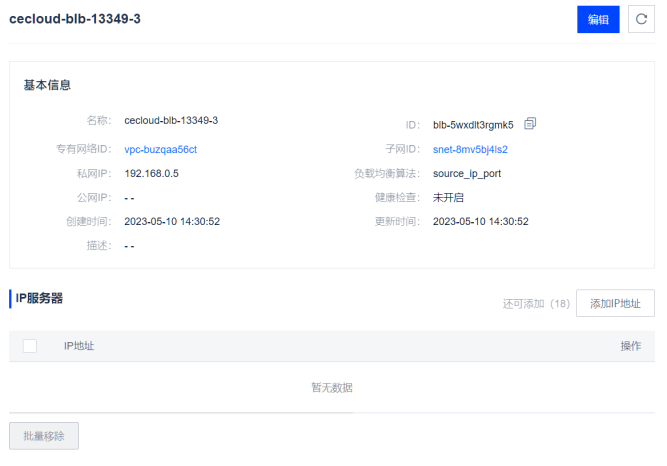Click the refresh icon next to 编辑

tap(641, 19)
